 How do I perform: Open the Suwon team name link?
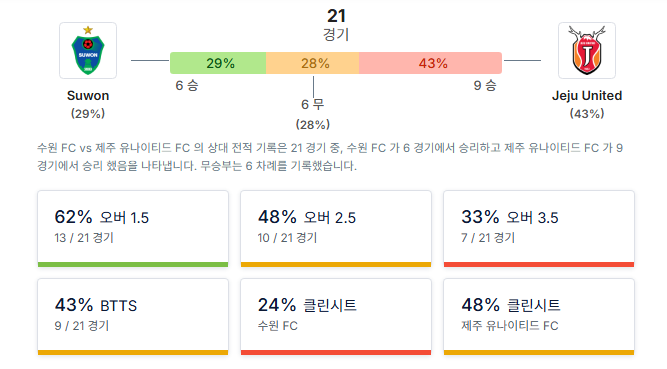(x=88, y=95)
